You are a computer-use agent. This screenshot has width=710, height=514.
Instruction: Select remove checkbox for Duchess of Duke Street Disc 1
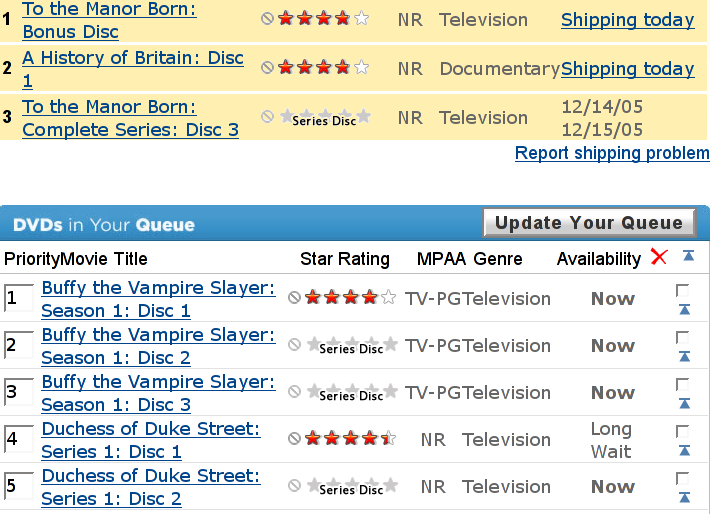(x=683, y=431)
